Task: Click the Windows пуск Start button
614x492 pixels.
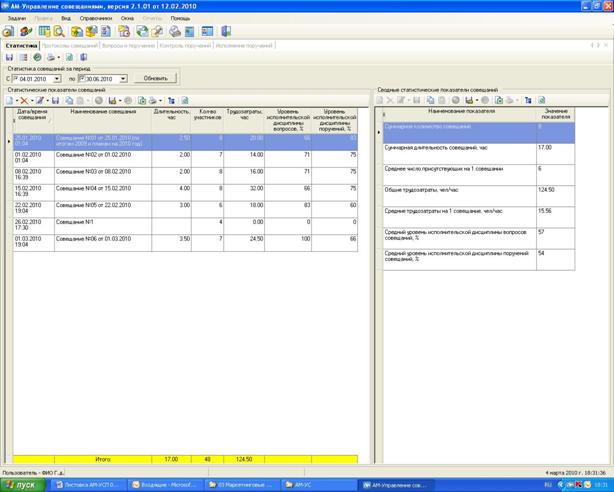Action: (x=21, y=484)
